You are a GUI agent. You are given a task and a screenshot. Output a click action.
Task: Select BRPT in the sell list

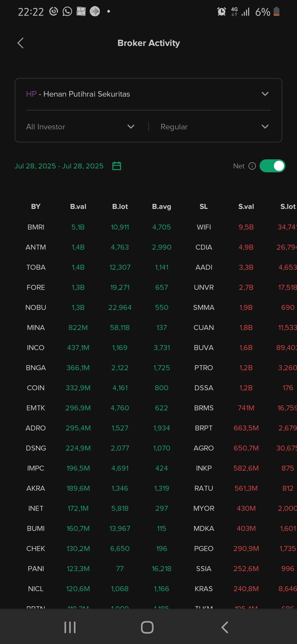(204, 428)
